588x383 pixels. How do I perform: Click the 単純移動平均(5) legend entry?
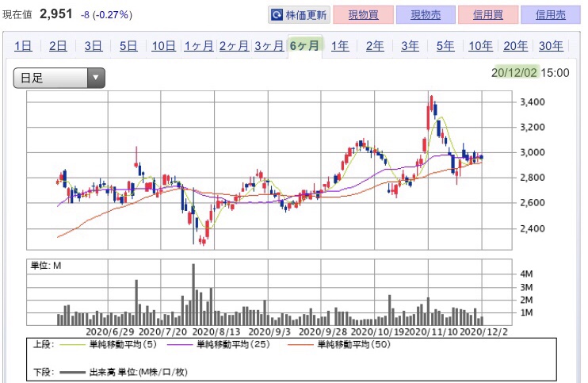click(123, 344)
